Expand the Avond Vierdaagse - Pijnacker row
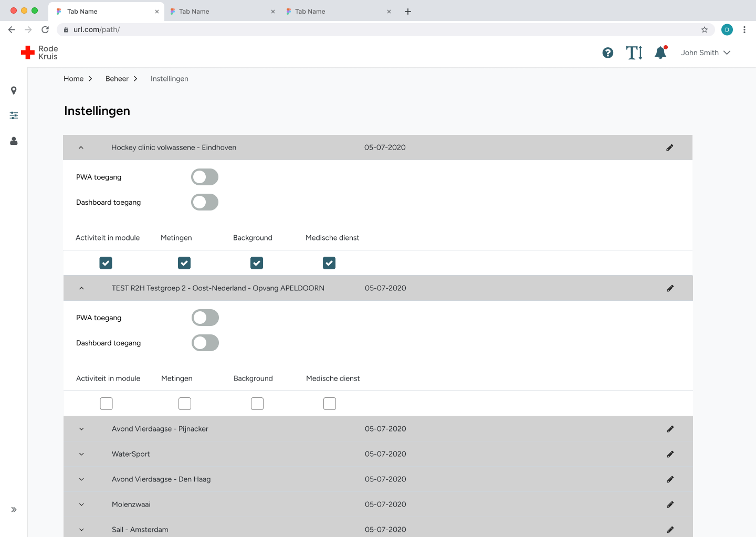Image resolution: width=756 pixels, height=537 pixels. tap(81, 429)
